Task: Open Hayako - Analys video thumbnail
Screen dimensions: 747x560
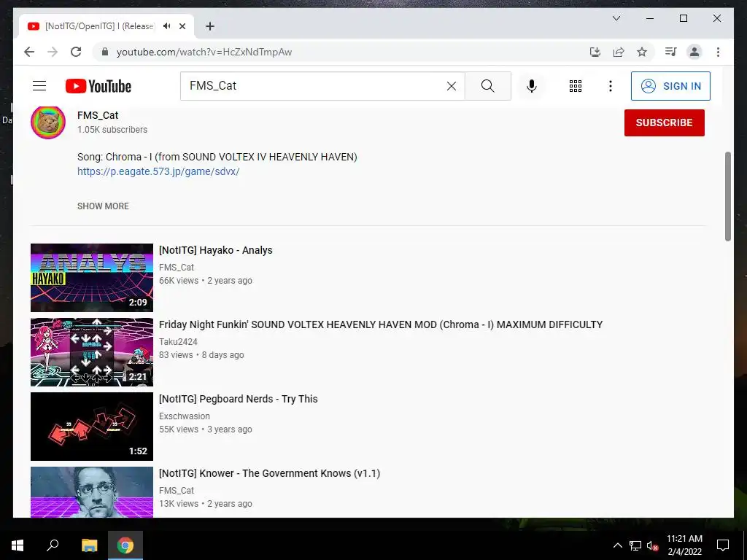Action: tap(92, 278)
